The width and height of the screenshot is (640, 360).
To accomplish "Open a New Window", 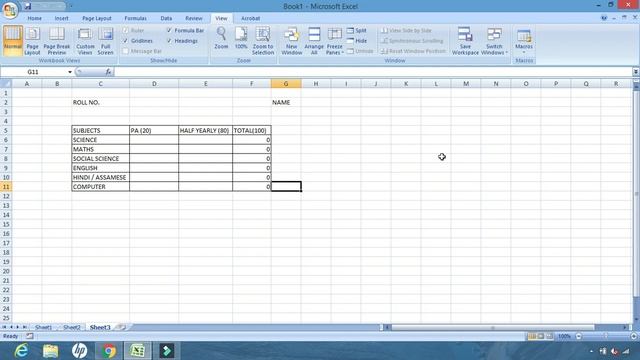I will click(x=291, y=40).
